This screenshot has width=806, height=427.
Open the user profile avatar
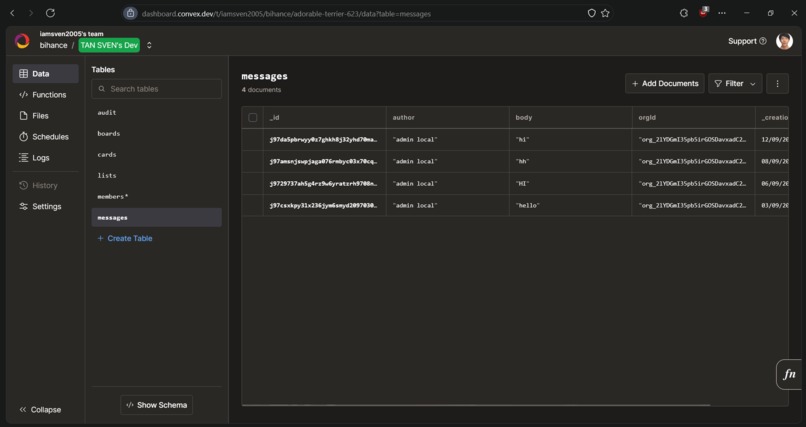tap(784, 41)
